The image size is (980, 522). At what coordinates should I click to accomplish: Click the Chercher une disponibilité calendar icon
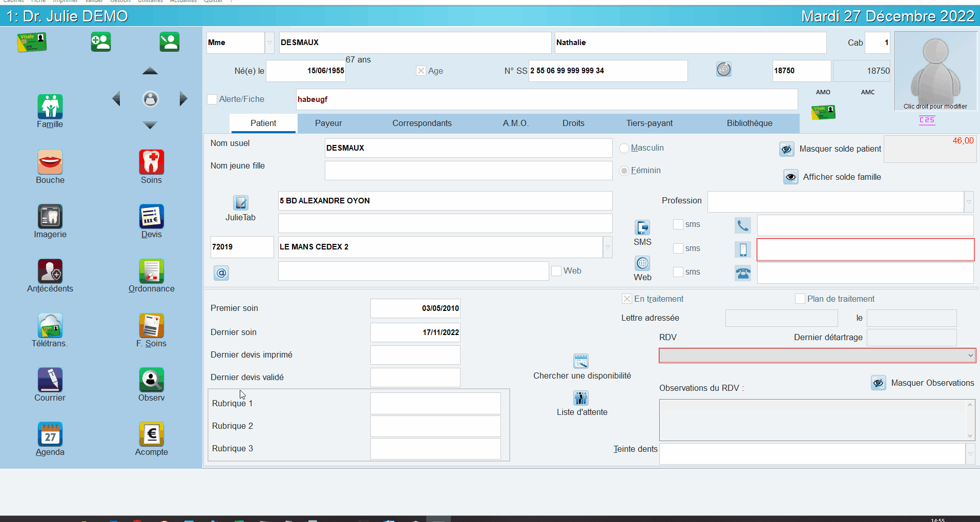tap(580, 361)
